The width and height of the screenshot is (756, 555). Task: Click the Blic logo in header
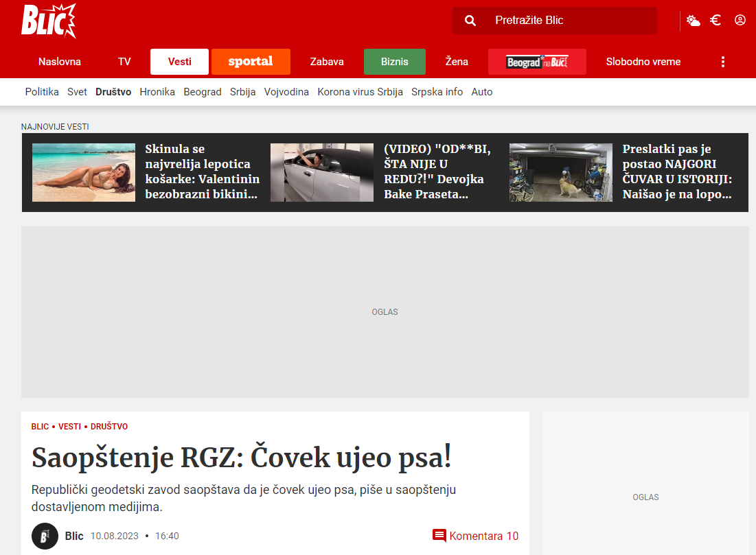pos(49,21)
